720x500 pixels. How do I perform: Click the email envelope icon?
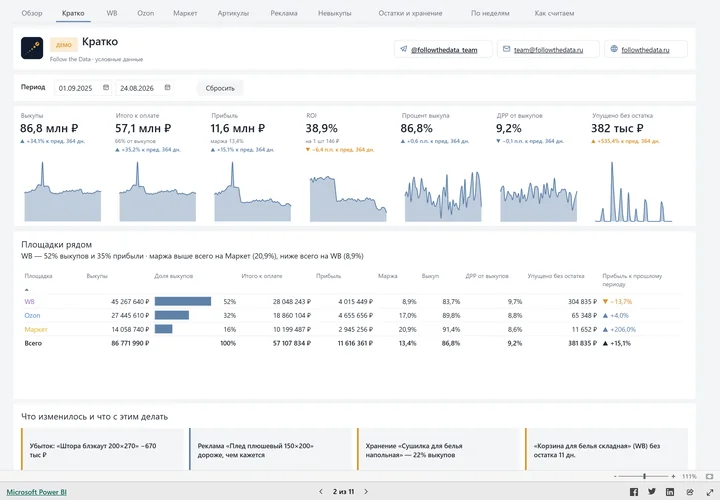tap(506, 49)
